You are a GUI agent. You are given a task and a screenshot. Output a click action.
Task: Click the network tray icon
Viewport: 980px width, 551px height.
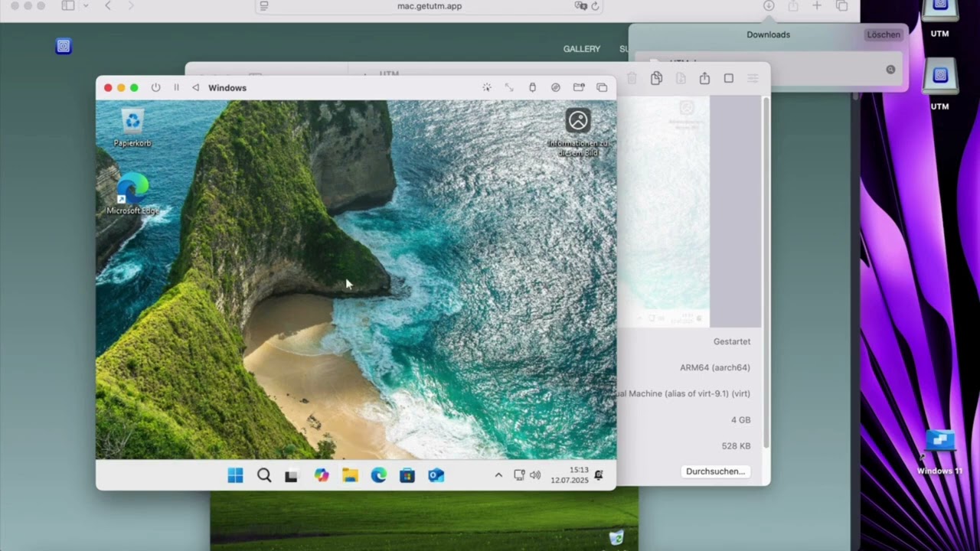tap(519, 475)
